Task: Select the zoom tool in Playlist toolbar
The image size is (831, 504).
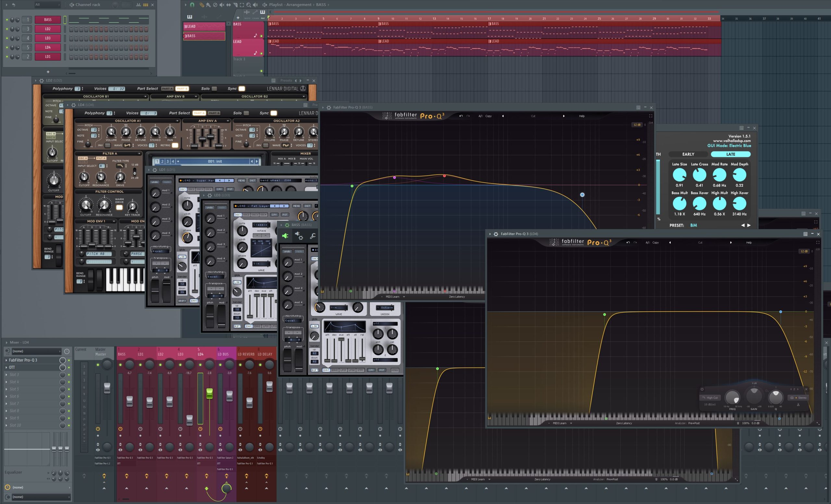Action: [x=249, y=5]
